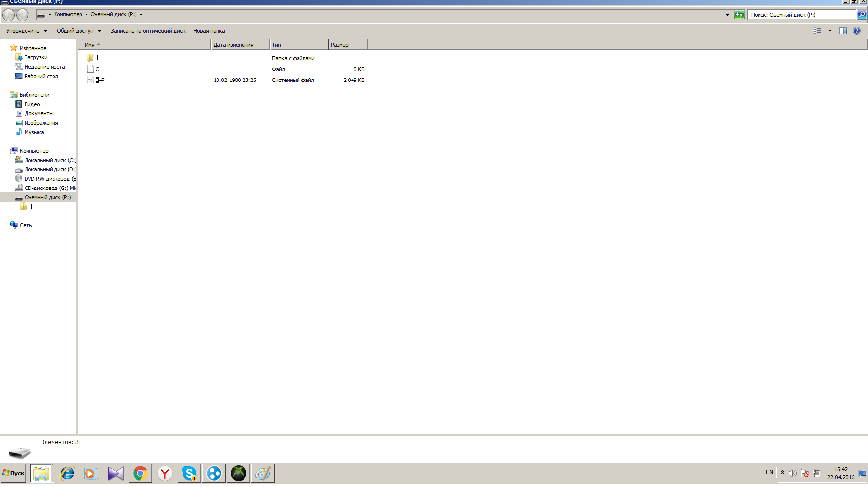Sort by the Имя column header
The width and height of the screenshot is (868, 487).
[x=144, y=45]
